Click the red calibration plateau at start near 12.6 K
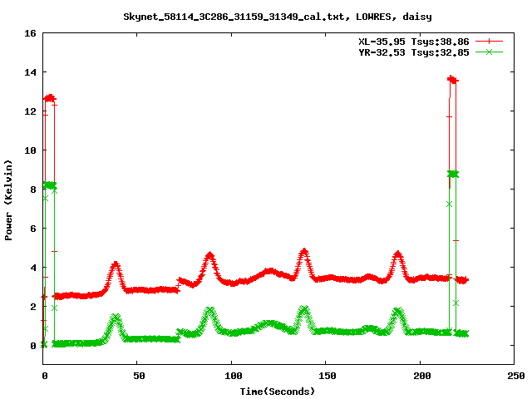 50,98
